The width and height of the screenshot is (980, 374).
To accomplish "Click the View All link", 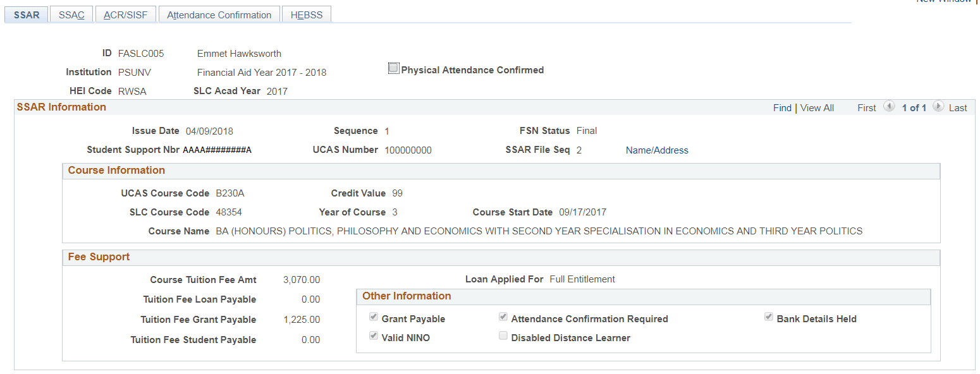I will click(x=816, y=107).
